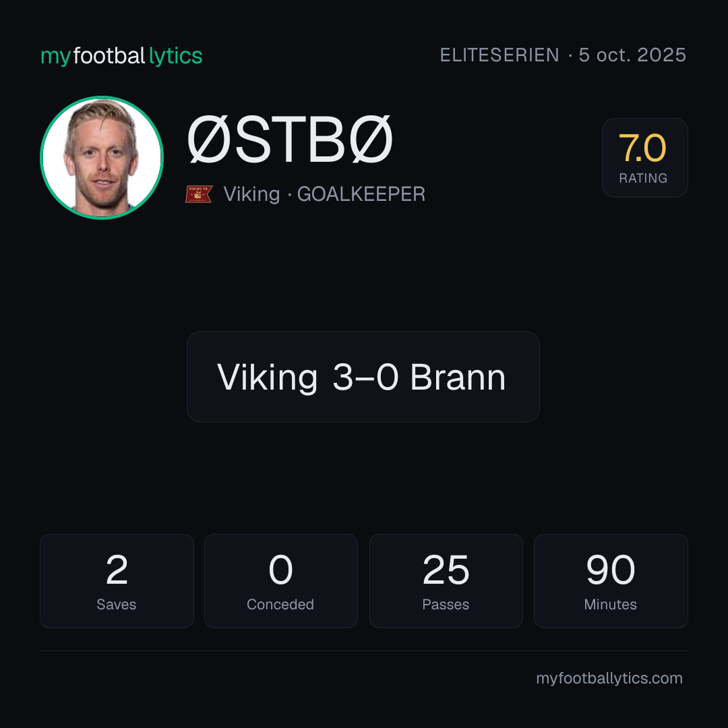Click the ELITESERIEN competition label
Viewport: 728px width, 728px height.
499,55
